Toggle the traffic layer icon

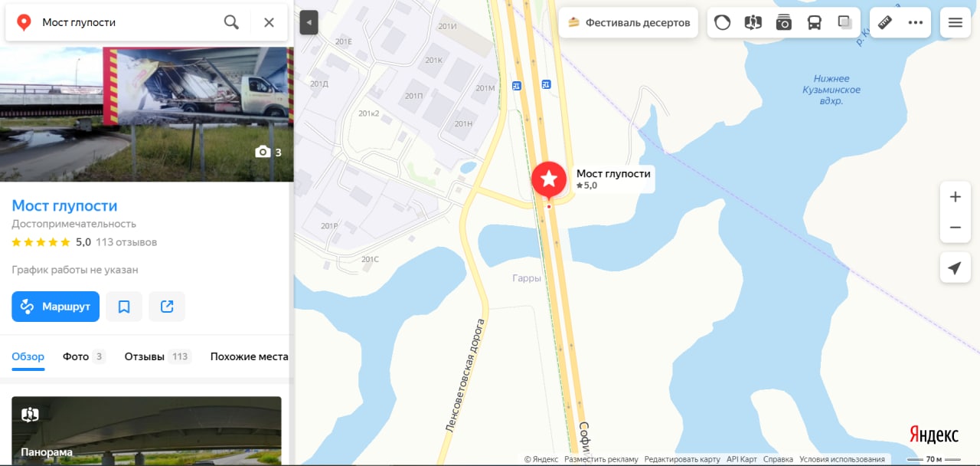(722, 22)
